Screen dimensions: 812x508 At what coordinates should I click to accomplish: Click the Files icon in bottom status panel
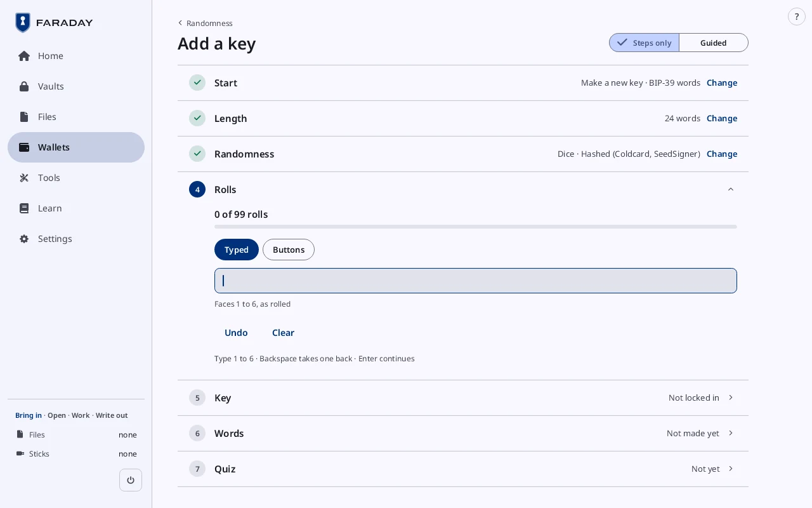tap(20, 434)
